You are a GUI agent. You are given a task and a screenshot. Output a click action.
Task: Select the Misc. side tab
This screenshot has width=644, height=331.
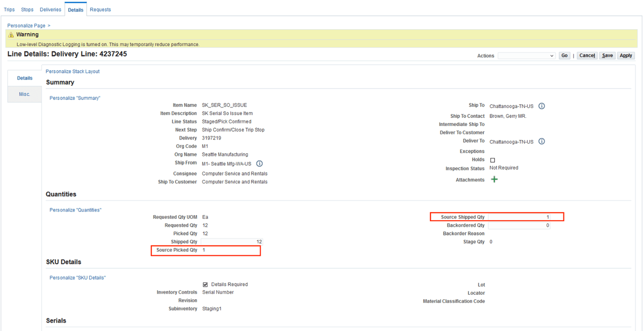pos(24,94)
